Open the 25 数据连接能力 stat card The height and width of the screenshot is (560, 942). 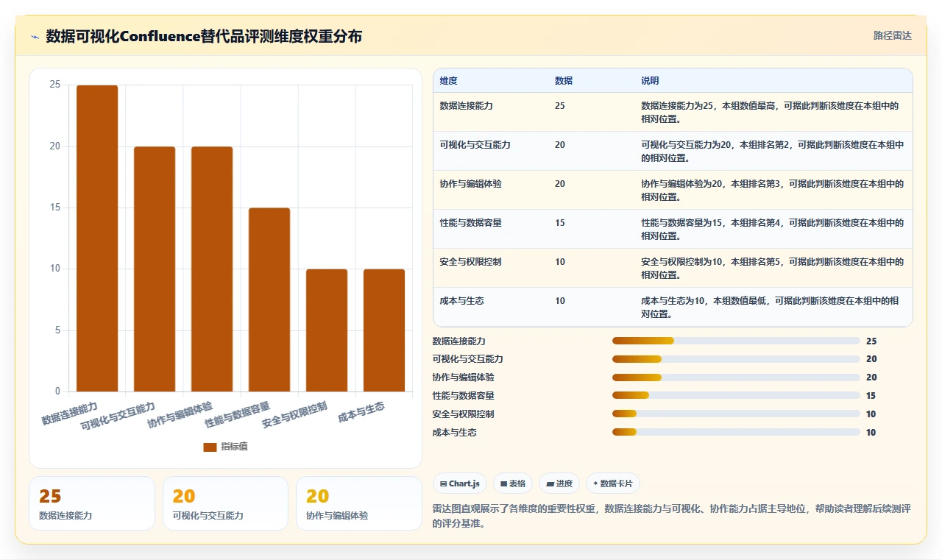coord(92,503)
